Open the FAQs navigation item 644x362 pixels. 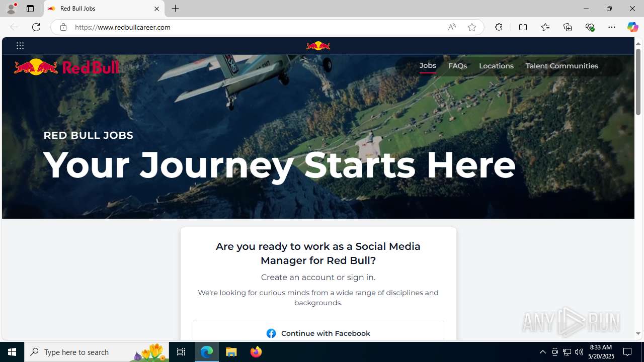pyautogui.click(x=457, y=66)
